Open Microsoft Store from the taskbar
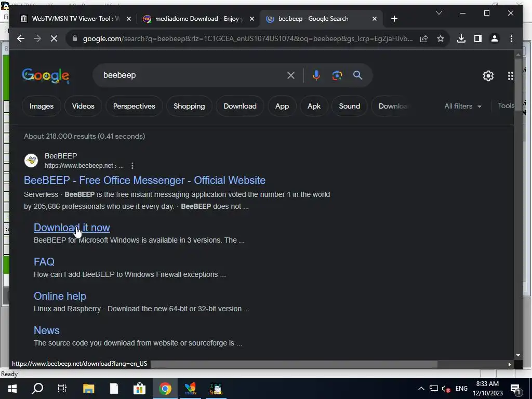 point(139,389)
